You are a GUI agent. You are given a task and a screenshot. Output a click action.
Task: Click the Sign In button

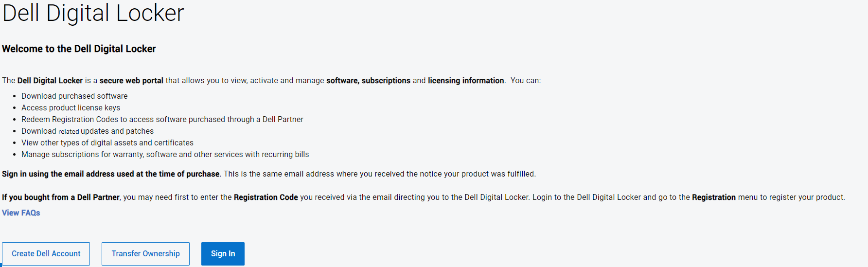223,253
